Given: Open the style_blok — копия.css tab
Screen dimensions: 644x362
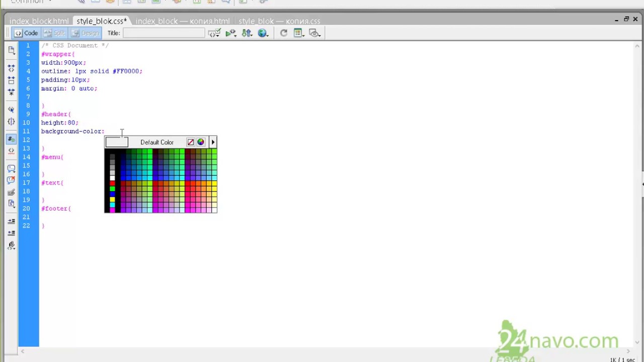Looking at the screenshot, I should [x=279, y=21].
